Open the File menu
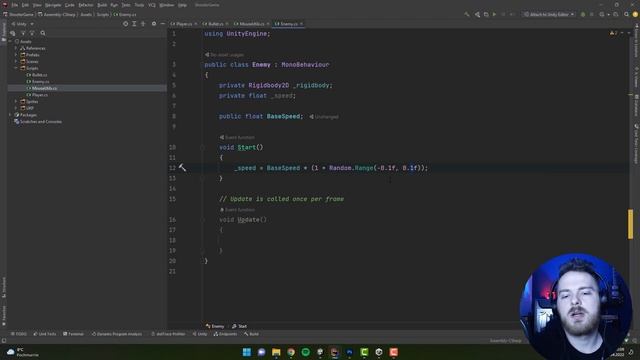Viewport: 640px width, 360px height. [15, 5]
